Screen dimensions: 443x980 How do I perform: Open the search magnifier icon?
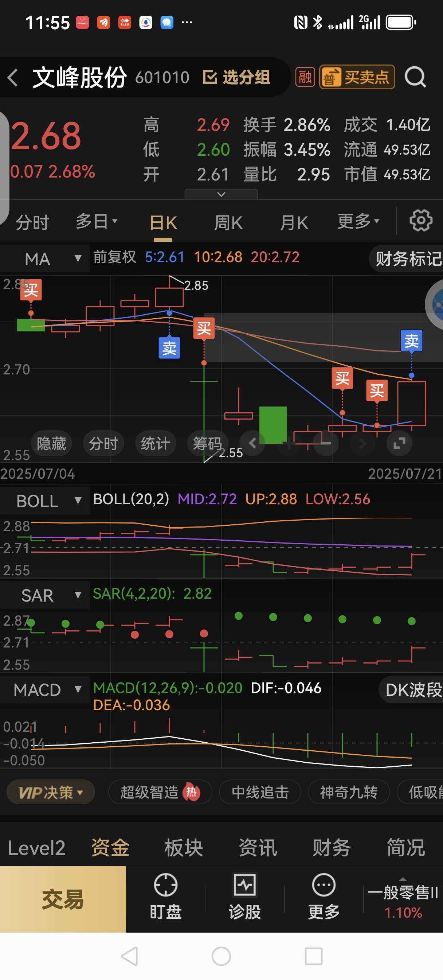[x=415, y=77]
